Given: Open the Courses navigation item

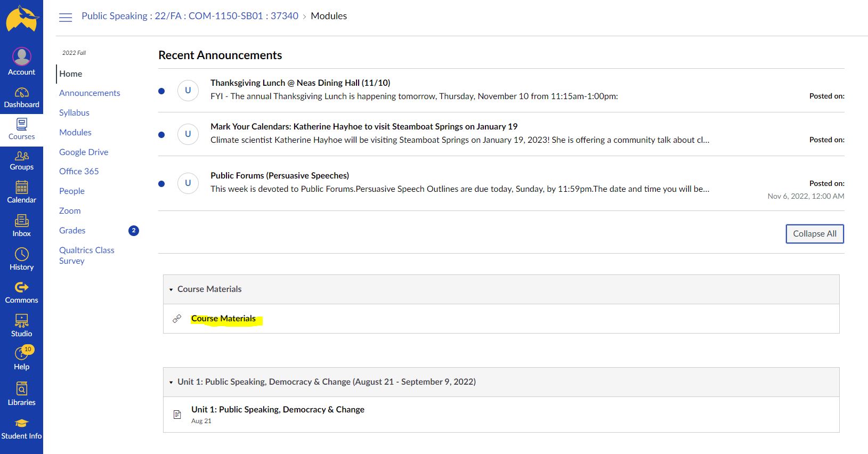Looking at the screenshot, I should (21, 129).
